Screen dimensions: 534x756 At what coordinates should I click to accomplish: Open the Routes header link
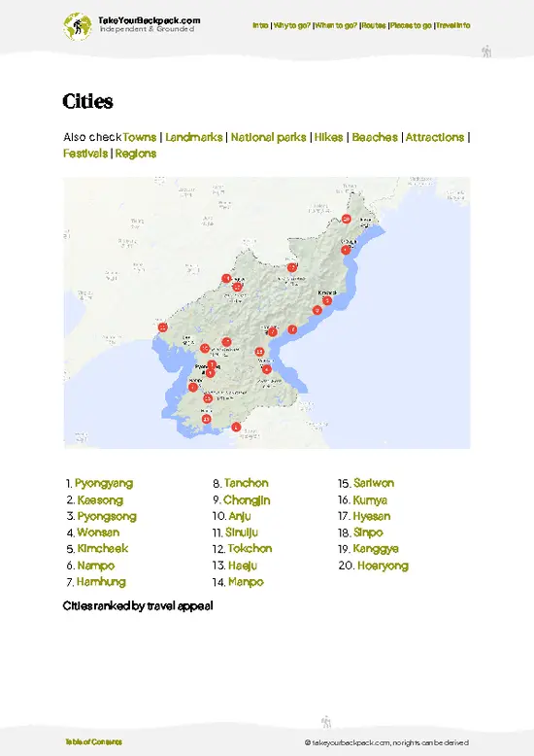374,25
